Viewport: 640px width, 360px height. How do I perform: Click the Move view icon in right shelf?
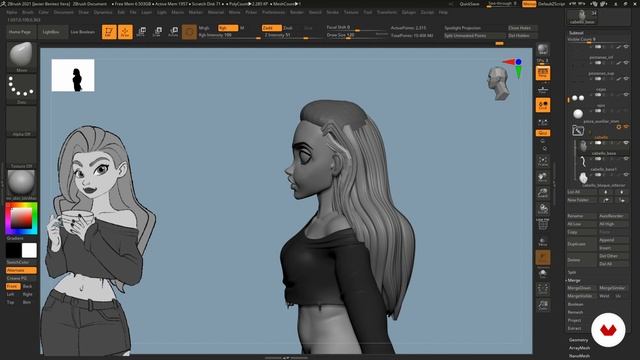pyautogui.click(x=543, y=177)
